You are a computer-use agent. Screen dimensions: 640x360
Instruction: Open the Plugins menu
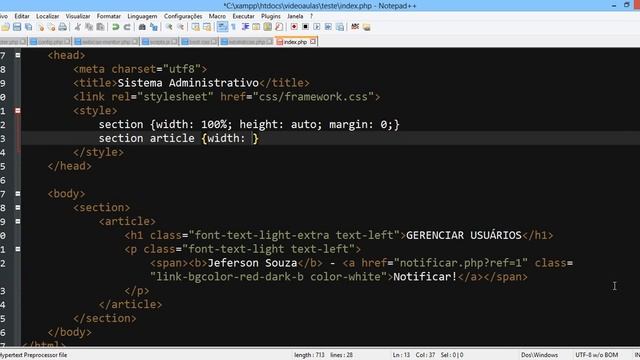tap(271, 16)
